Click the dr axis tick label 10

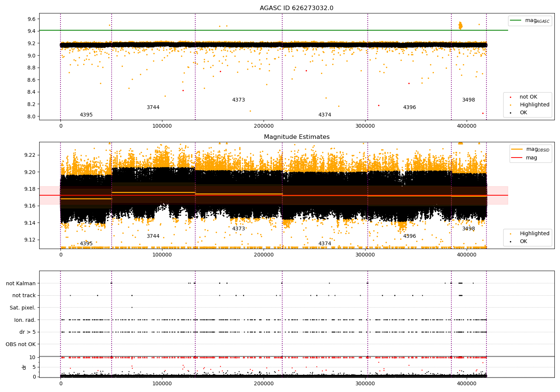point(32,357)
